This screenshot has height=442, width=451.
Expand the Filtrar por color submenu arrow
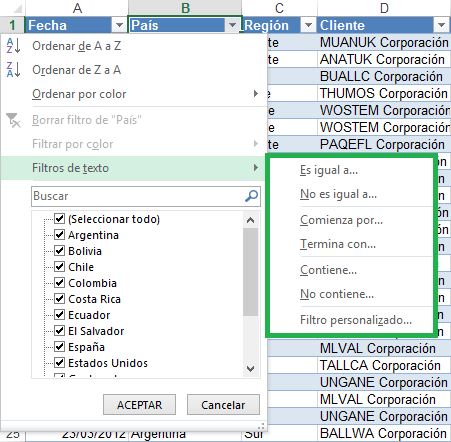[x=256, y=144]
